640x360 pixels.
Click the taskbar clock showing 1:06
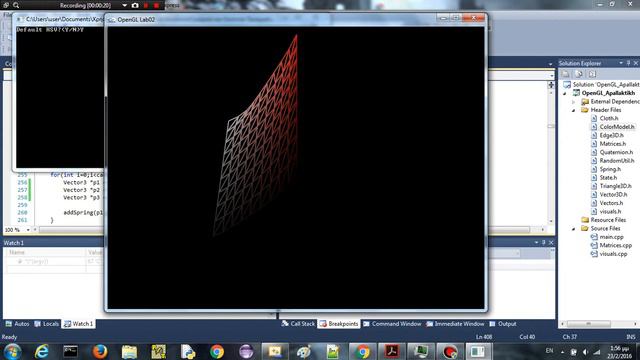tap(620, 351)
